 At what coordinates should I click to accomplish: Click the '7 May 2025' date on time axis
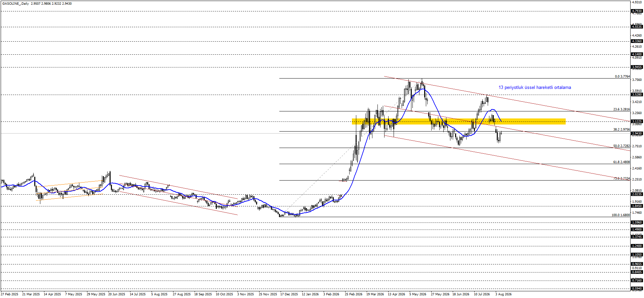pyautogui.click(x=74, y=294)
